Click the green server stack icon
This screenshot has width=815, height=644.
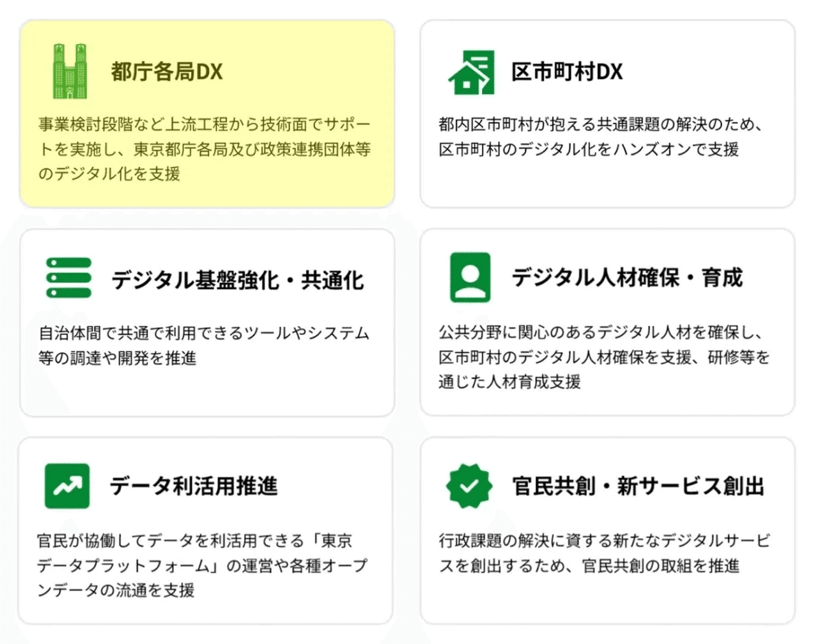point(68,277)
